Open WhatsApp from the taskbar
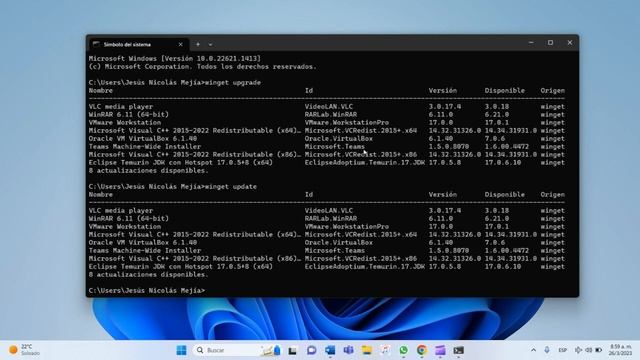Viewport: 640px width, 360px height. pyautogui.click(x=403, y=350)
